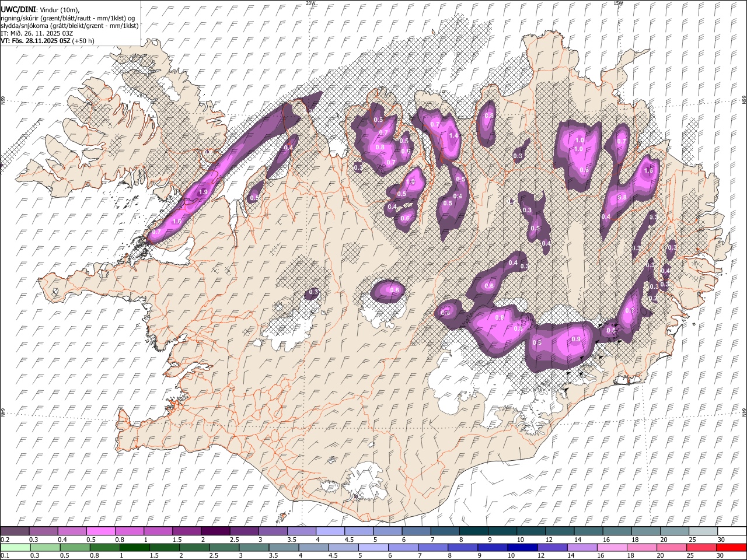Pick upper legend lavender swatch 4–4.5

pyautogui.click(x=330, y=531)
